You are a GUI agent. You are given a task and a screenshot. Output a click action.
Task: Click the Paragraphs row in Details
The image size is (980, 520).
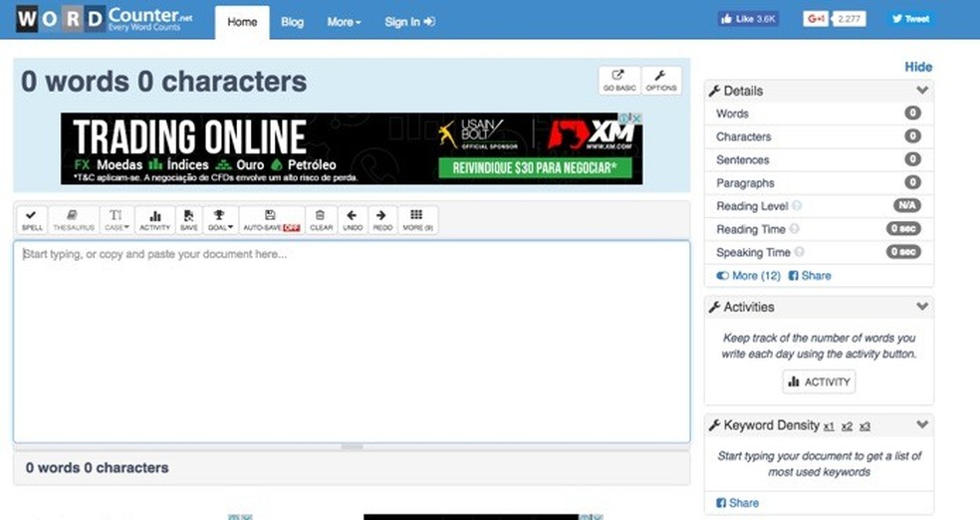coord(819,182)
